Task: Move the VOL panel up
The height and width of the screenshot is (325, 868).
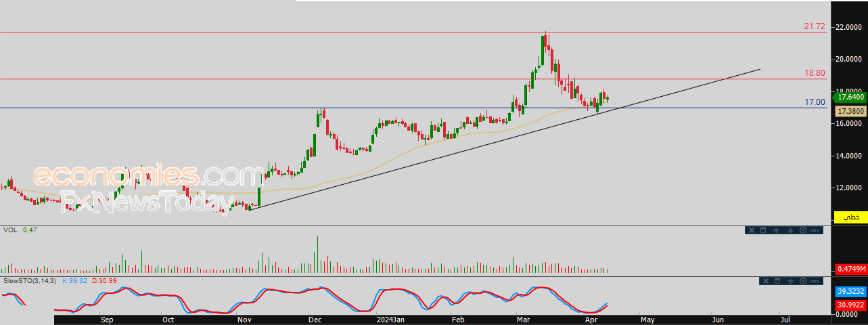Action: [x=776, y=230]
